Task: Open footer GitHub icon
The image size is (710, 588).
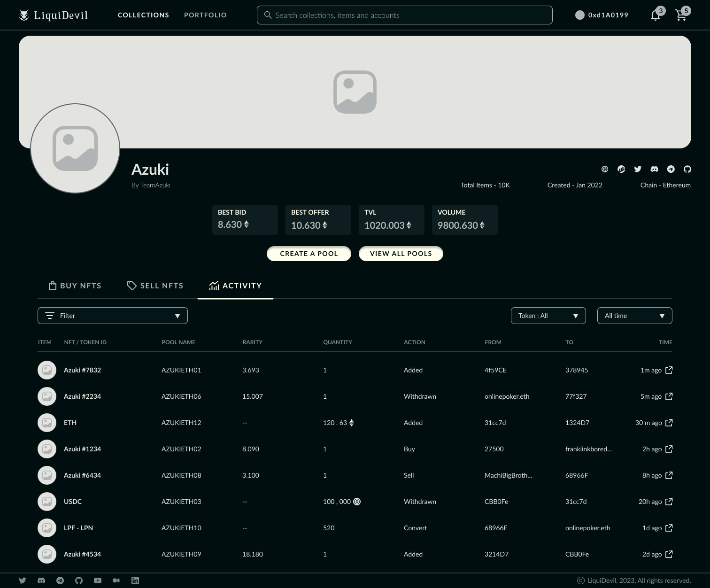Action: click(79, 580)
